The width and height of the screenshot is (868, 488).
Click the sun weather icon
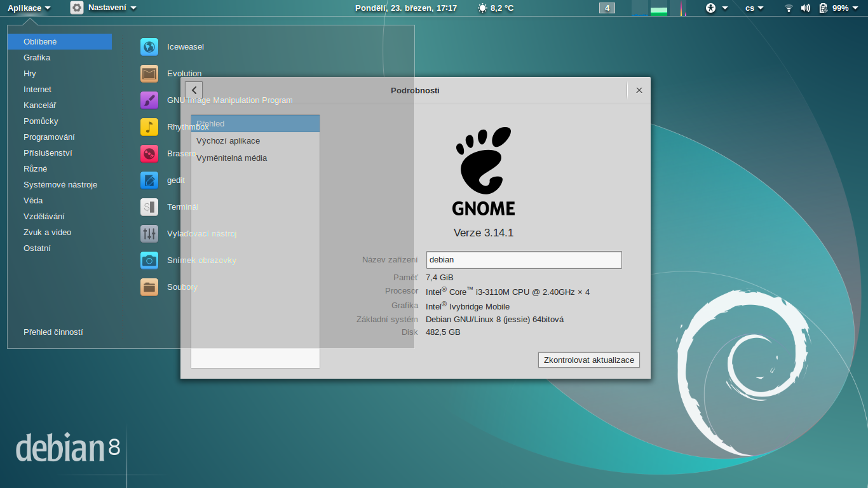483,8
